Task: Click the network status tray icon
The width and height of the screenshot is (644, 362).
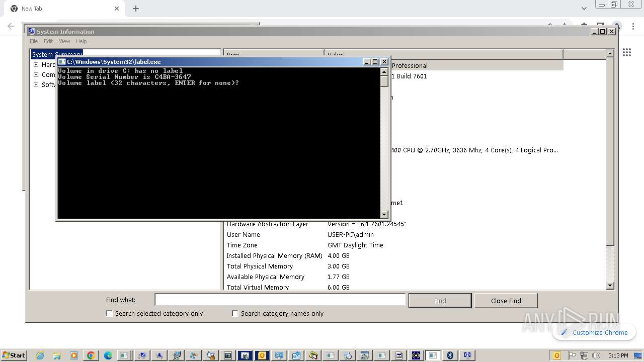Action: pos(584,355)
